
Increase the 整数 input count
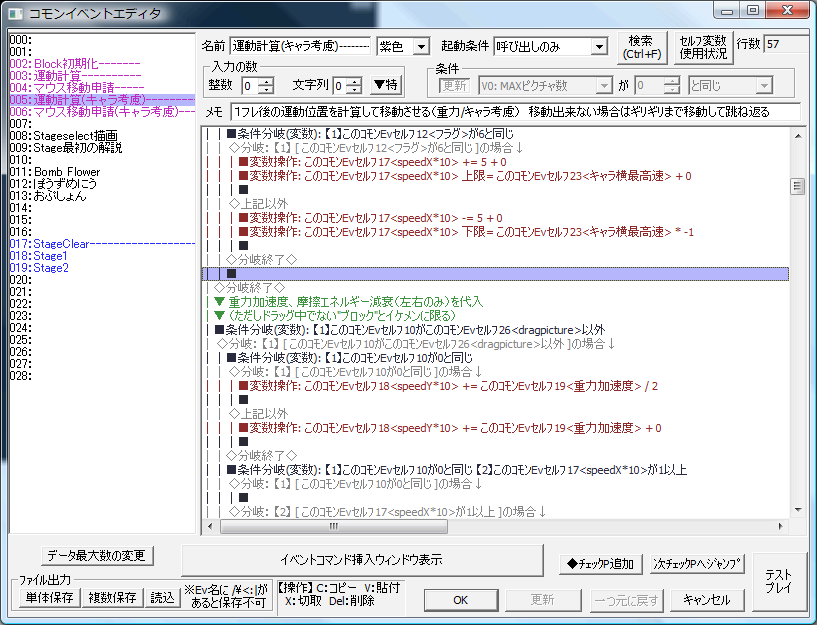click(x=266, y=81)
